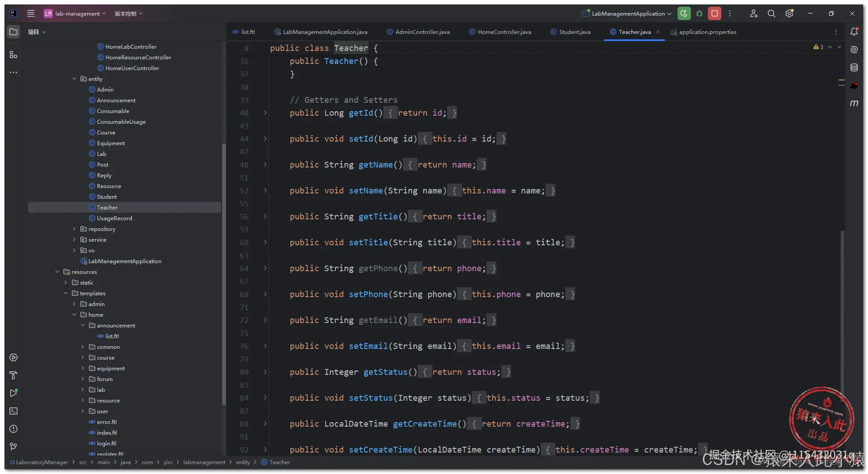
Task: Go to previous highlighted problem arrow
Action: click(830, 47)
